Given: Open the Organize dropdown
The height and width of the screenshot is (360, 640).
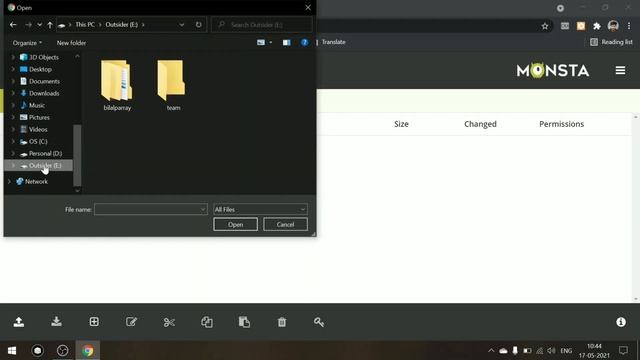Looking at the screenshot, I should pos(27,43).
